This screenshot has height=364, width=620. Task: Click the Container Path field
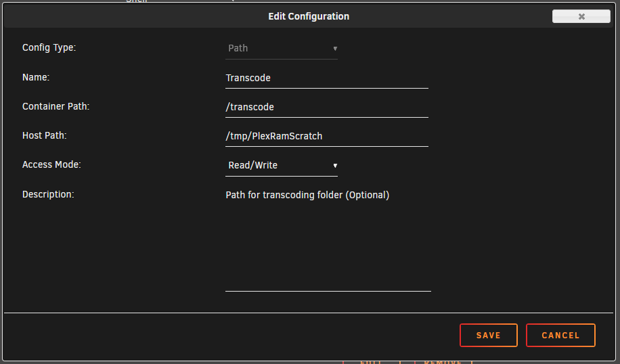(327, 107)
